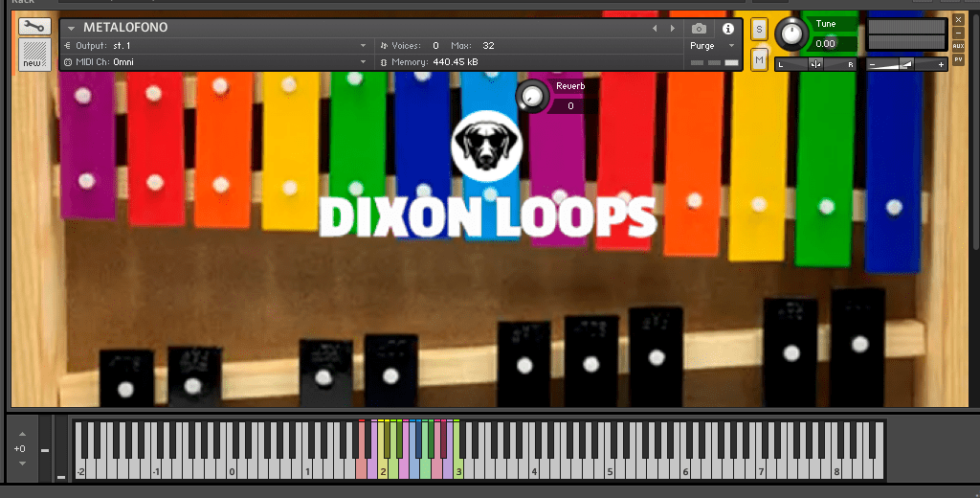980x498 pixels.
Task: Click the Max voices value 32
Action: 488,45
